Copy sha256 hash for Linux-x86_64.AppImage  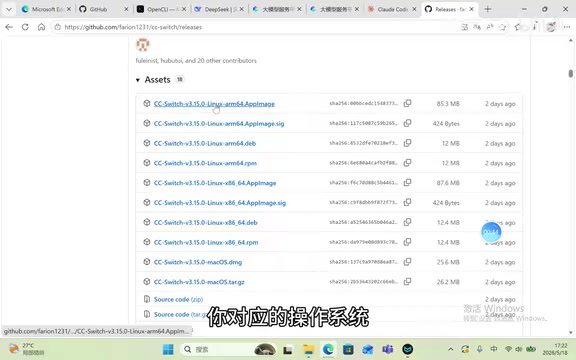tap(407, 183)
